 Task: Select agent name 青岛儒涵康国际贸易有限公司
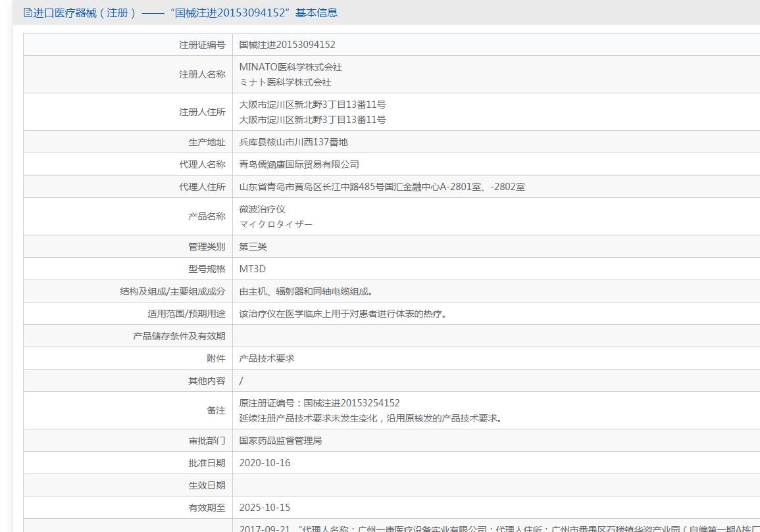(x=299, y=164)
